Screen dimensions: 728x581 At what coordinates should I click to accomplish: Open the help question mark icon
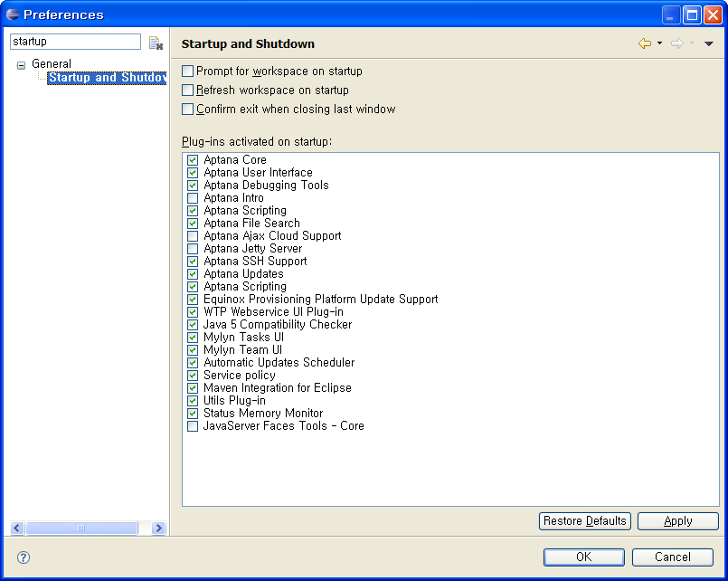pos(24,557)
